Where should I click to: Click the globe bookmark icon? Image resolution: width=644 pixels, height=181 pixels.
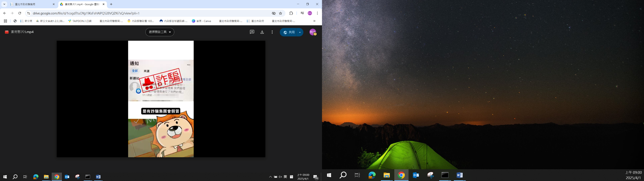15,21
